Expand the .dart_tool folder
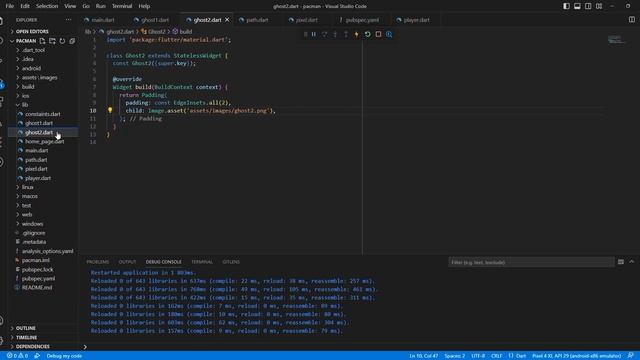This screenshot has width=640, height=360. click(x=33, y=50)
